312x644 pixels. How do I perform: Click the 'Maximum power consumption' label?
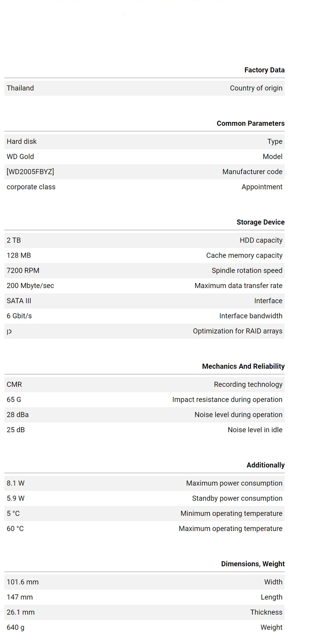tap(234, 483)
